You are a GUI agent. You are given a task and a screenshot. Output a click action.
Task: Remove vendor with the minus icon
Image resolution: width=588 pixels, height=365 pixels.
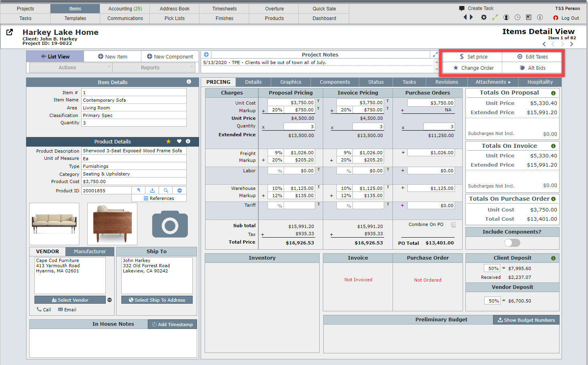[110, 300]
